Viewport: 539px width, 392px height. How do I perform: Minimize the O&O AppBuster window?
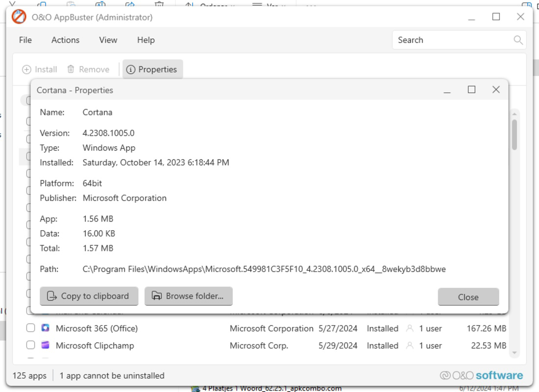[x=471, y=17]
